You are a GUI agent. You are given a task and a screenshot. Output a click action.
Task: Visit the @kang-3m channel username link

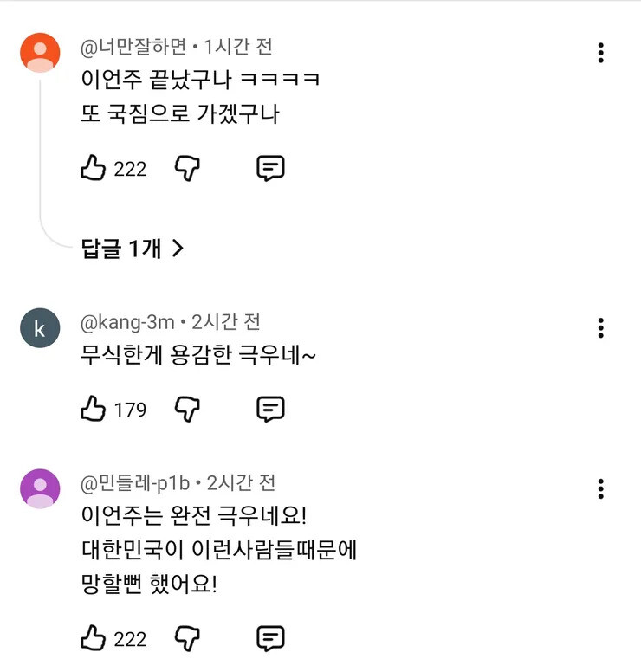point(128,322)
